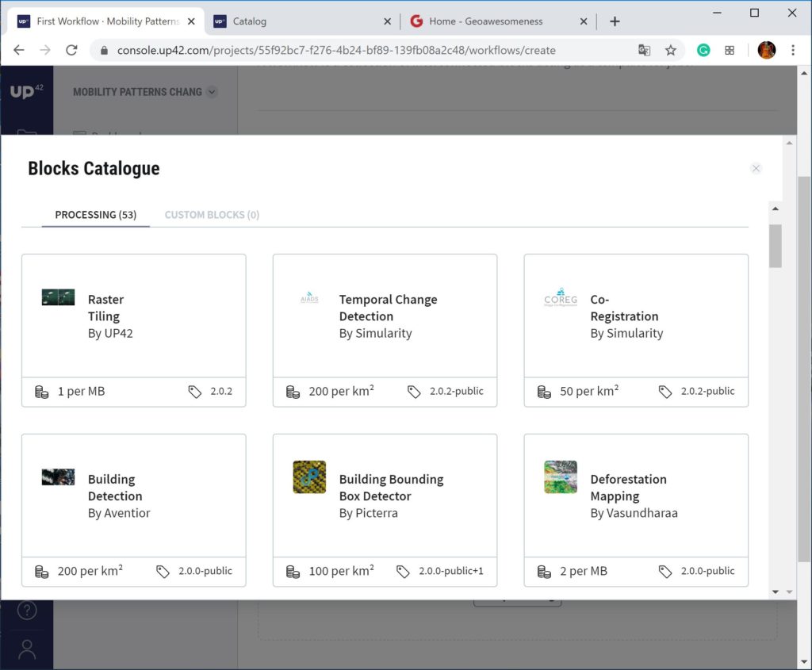Go back in browser history
Screen dimensions: 812x670
[x=19, y=50]
